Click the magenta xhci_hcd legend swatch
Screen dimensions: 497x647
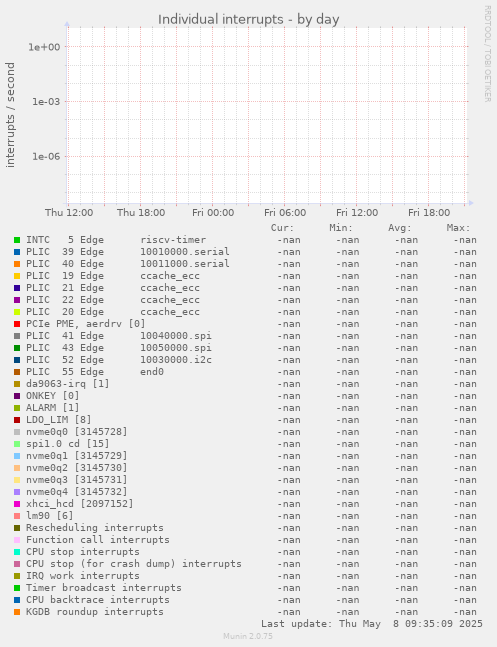pyautogui.click(x=17, y=504)
